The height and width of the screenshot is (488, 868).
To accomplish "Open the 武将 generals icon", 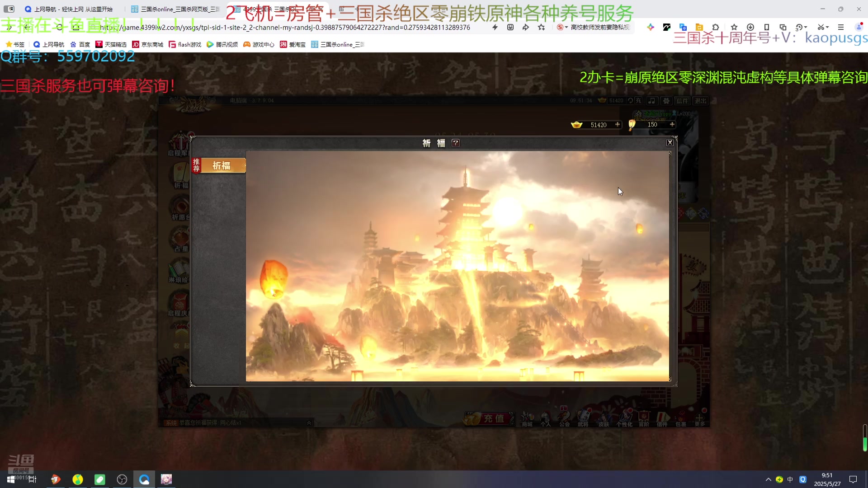I will coord(583,419).
